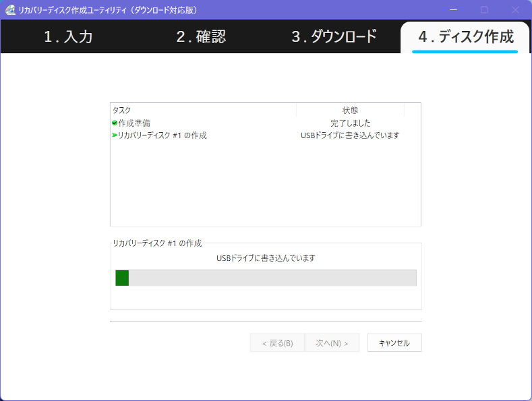Select the 4. ディスク作成 tab
Screen dimensions: 532x401
(x=465, y=37)
